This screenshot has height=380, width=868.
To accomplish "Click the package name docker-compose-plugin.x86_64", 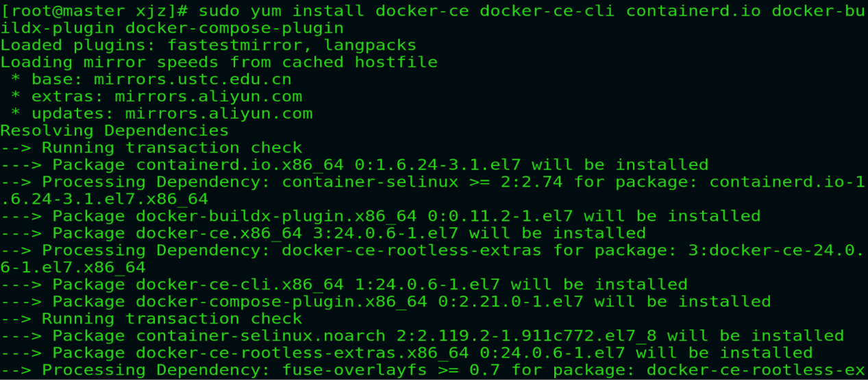I will point(282,301).
